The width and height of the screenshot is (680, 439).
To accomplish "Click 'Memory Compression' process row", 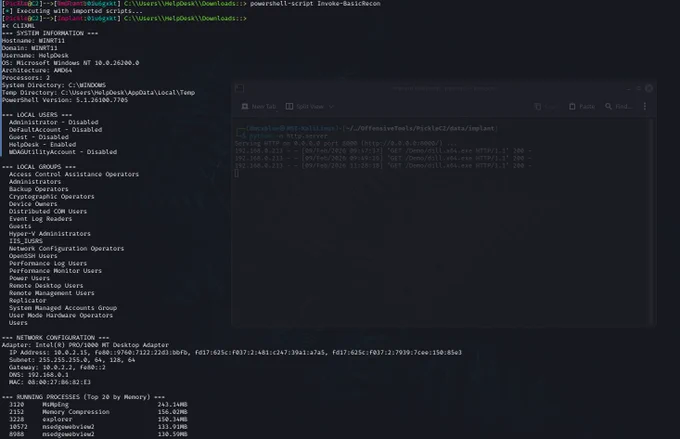I will tap(98, 412).
